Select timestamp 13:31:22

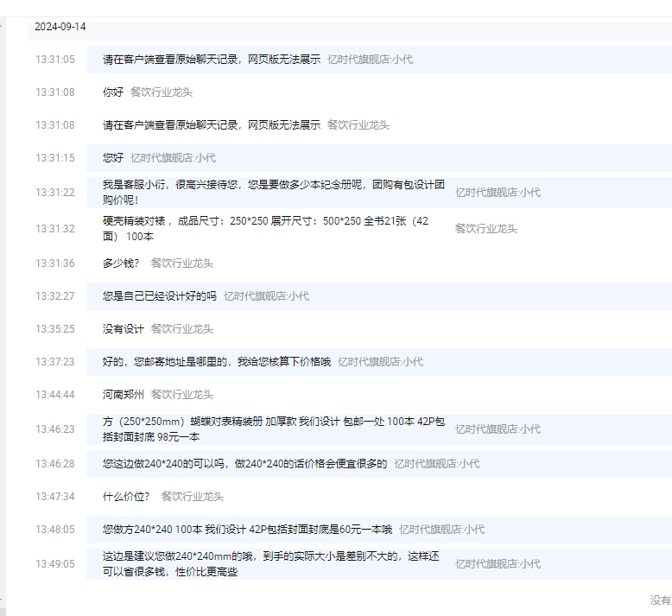(x=55, y=193)
